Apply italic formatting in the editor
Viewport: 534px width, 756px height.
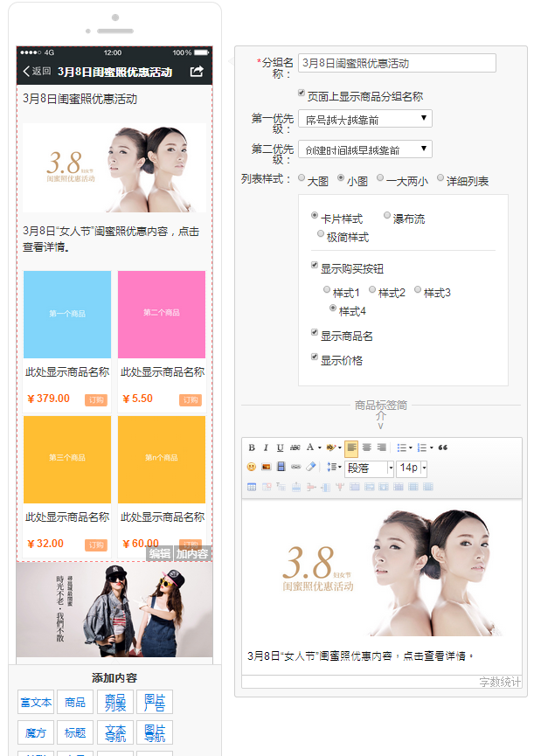[x=266, y=448]
